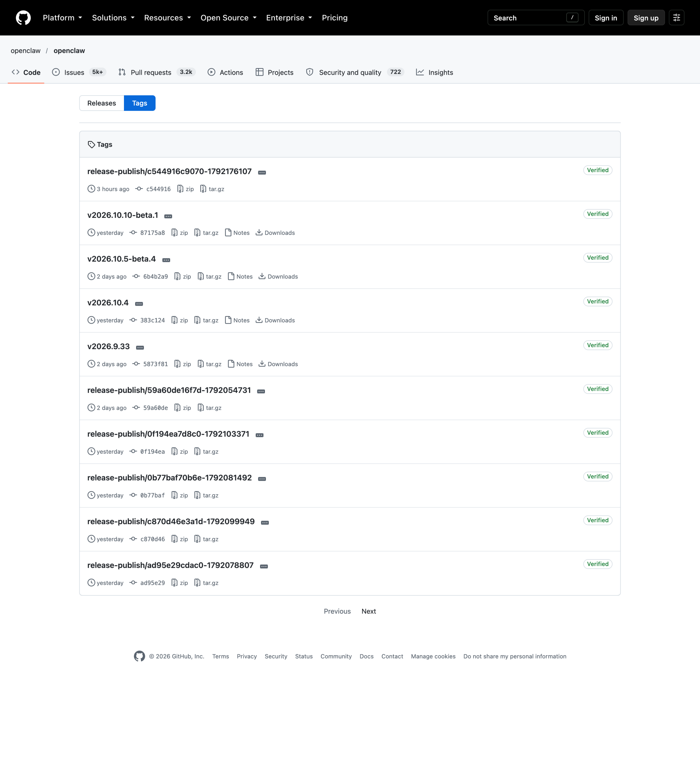The height and width of the screenshot is (778, 700).
Task: Download tar.gz for commit ad95e29 tag
Action: point(206,583)
